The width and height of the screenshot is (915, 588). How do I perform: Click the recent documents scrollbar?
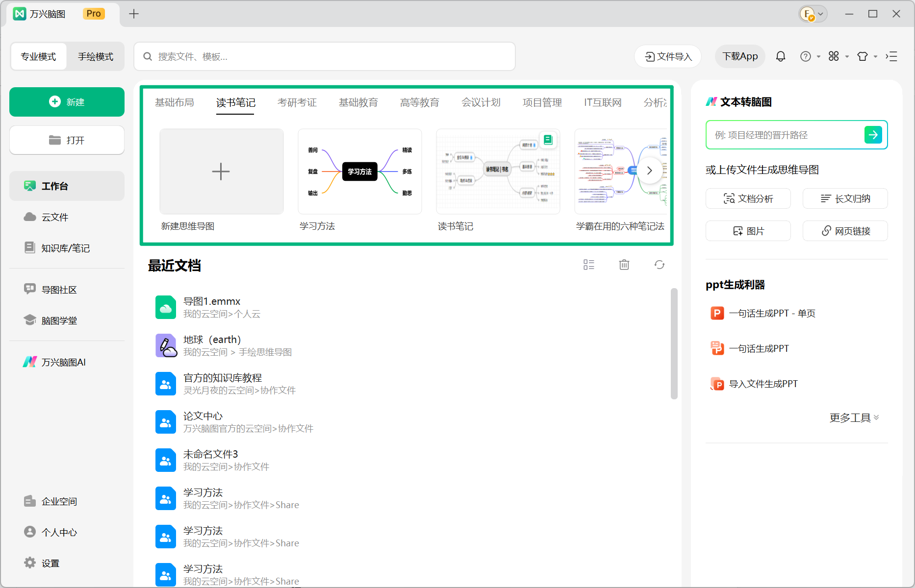coord(674,343)
